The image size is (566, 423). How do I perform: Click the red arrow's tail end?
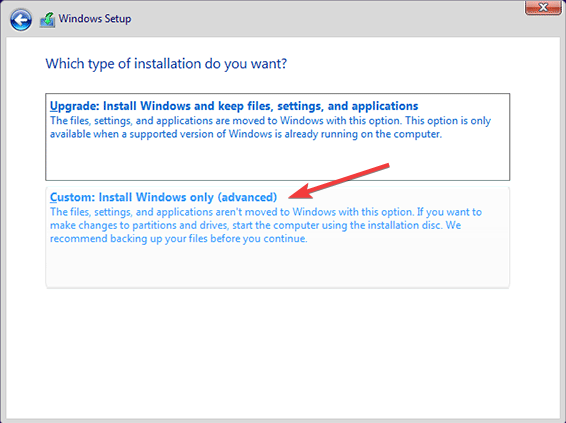388,165
